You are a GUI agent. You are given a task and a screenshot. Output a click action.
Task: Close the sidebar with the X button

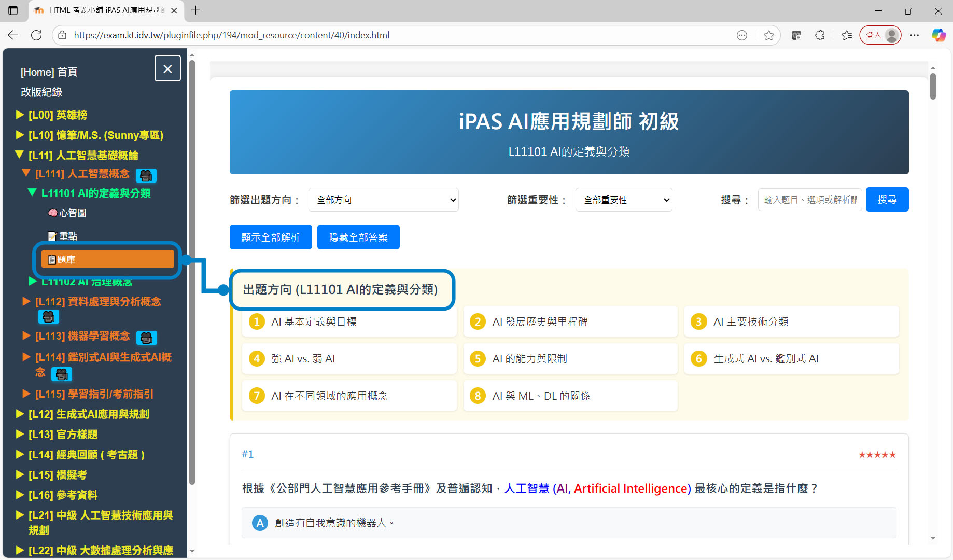(x=167, y=68)
